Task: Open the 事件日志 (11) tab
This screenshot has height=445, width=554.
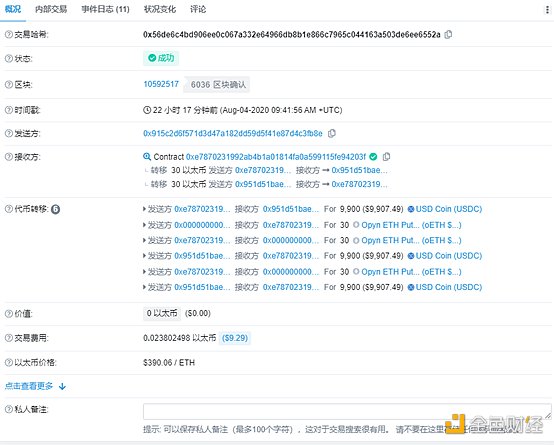Action: point(105,9)
